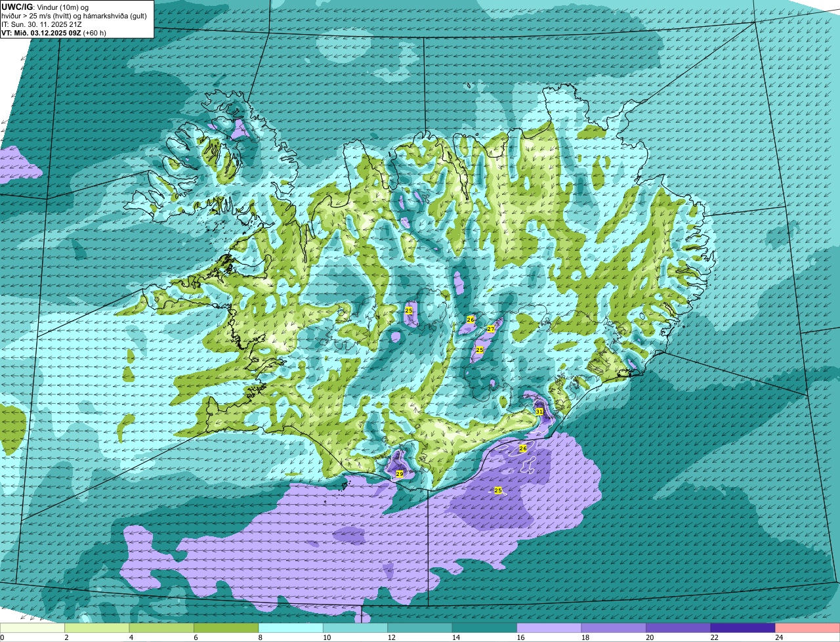Click the 14–16 m/s dark teal legend swatch

[484, 628]
